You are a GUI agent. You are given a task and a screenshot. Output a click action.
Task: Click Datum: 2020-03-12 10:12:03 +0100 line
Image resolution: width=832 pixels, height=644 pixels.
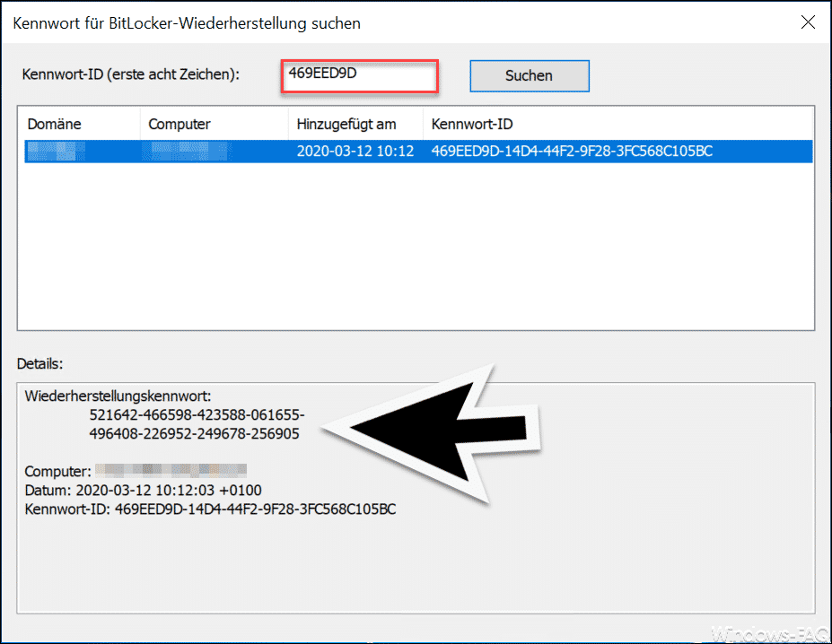click(x=144, y=490)
